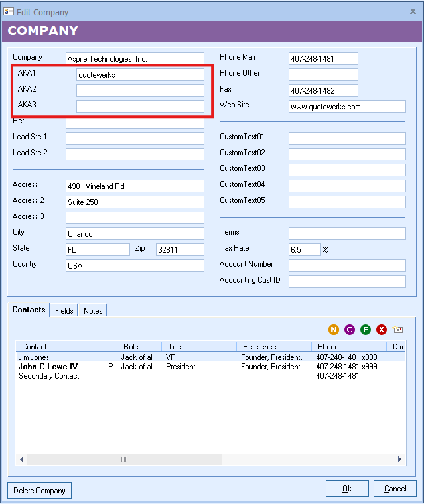Click the red X delete contact icon
The height and width of the screenshot is (504, 424).
tap(382, 330)
